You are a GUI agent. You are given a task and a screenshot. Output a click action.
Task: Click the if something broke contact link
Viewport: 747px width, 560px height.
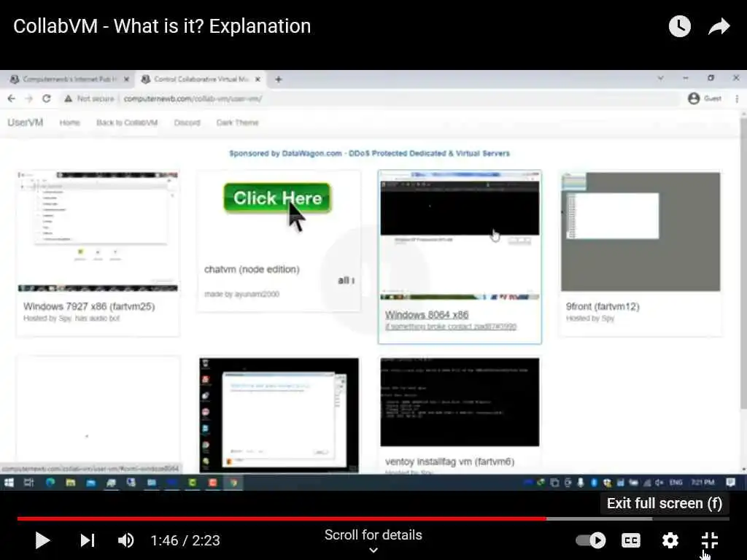451,327
